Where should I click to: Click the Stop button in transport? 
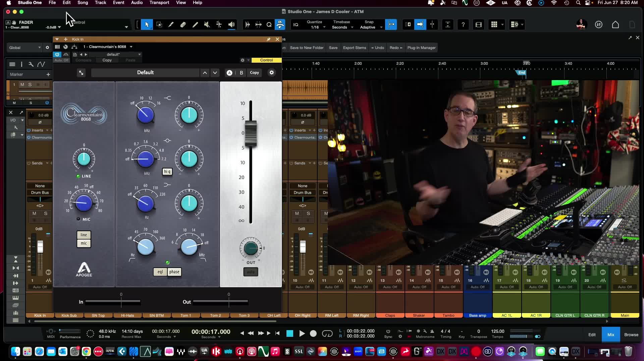290,333
